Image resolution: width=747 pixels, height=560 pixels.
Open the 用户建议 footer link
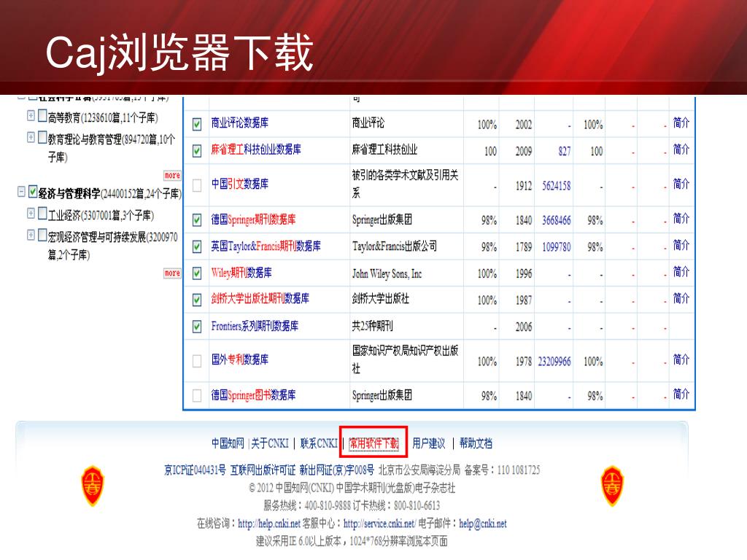429,443
